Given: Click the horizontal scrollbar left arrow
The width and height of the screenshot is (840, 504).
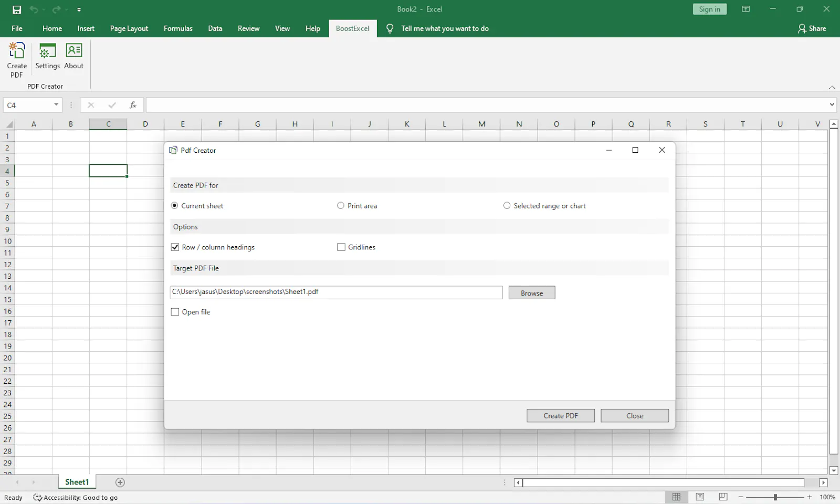Looking at the screenshot, I should click(x=518, y=482).
